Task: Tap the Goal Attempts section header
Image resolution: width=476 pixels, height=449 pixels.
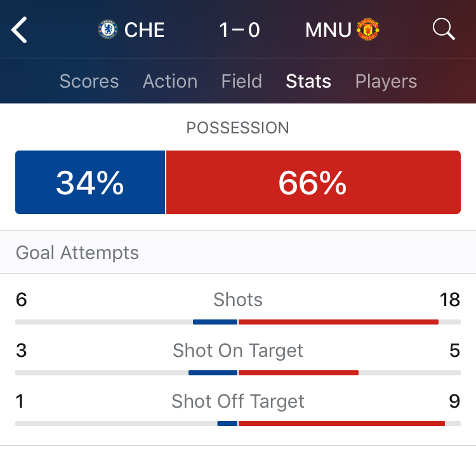Action: coord(77,253)
